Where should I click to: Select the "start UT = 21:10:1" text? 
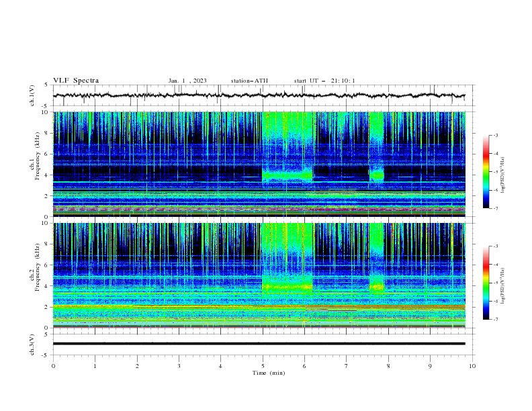click(324, 81)
